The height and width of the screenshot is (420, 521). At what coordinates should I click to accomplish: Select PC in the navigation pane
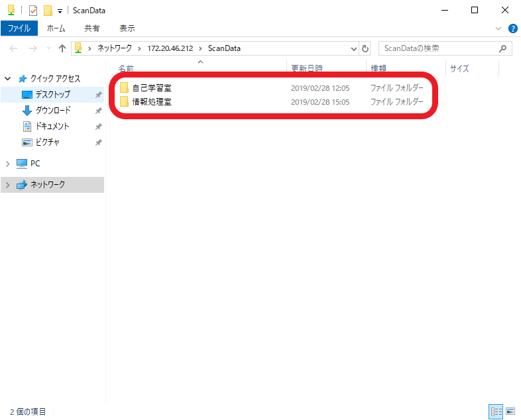[x=35, y=164]
